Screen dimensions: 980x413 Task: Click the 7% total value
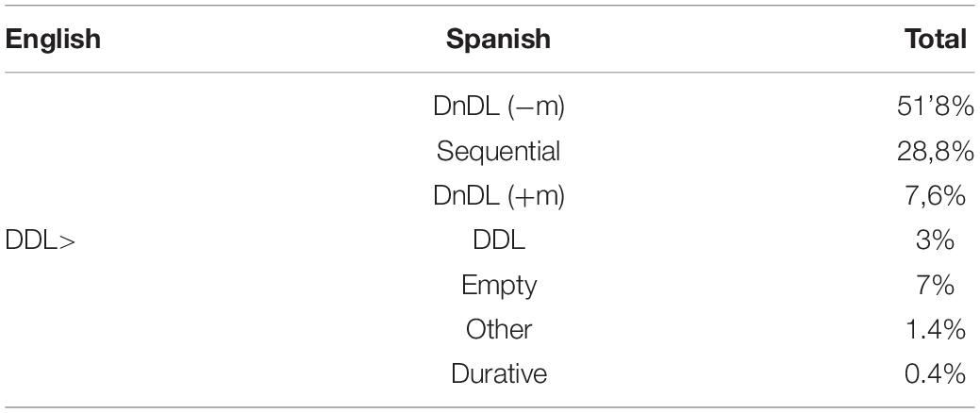[935, 286]
